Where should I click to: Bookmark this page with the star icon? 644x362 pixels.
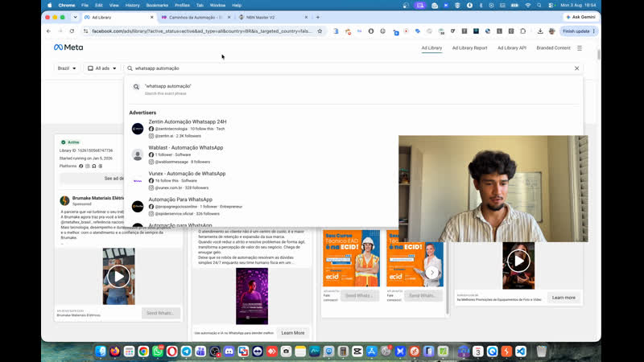320,31
